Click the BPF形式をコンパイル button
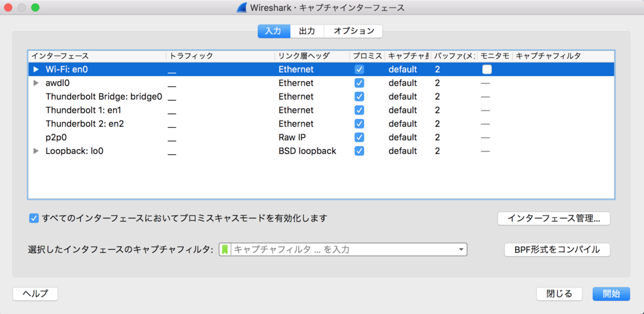 557,249
